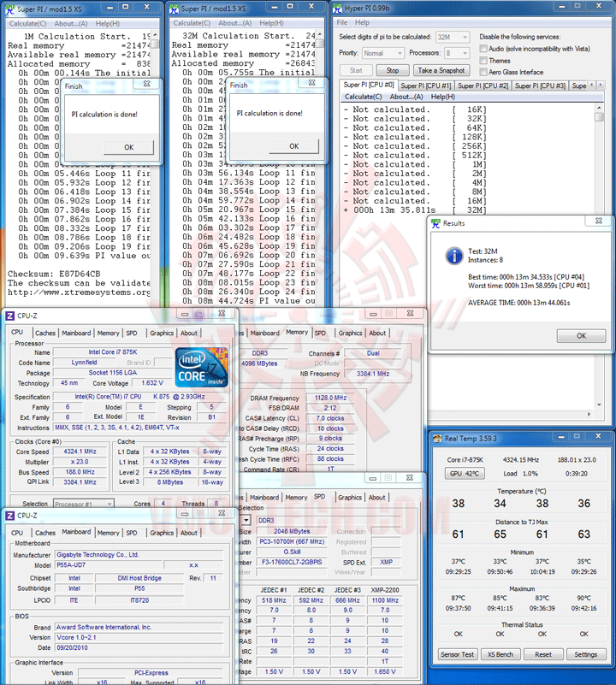This screenshot has height=685, width=616.
Task: Click scroll up arrow in Super PI 1M log
Action: pos(155,34)
